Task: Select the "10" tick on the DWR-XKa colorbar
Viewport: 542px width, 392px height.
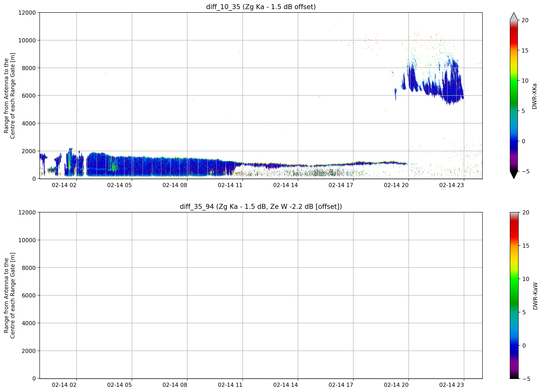Action: (x=525, y=81)
